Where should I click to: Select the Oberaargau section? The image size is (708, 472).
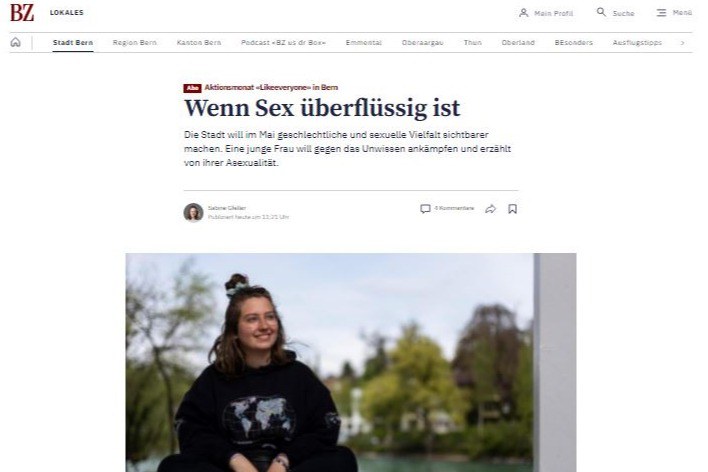coord(422,42)
